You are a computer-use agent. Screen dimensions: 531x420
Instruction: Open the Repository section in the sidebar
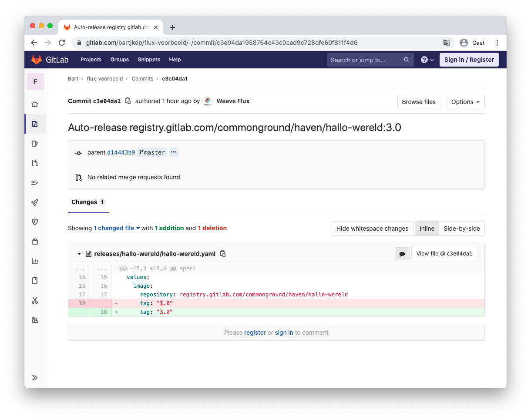click(35, 124)
